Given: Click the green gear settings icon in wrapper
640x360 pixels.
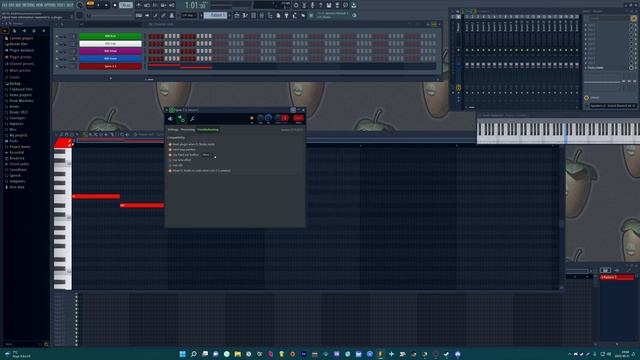Looking at the screenshot, I should [x=181, y=119].
